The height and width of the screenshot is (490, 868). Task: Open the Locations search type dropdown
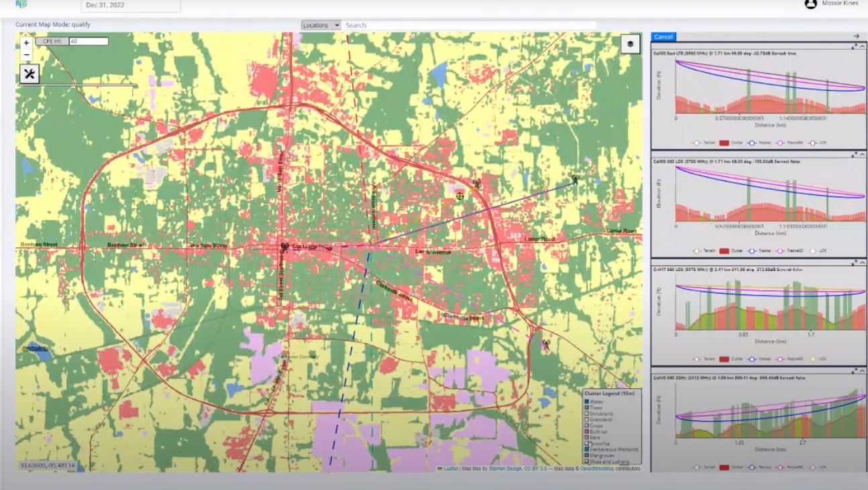point(321,25)
